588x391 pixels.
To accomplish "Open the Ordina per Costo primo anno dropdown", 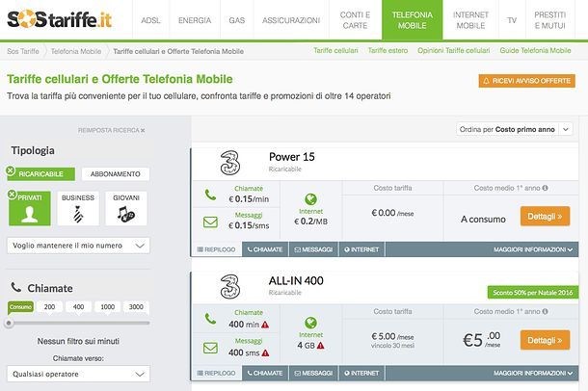I will click(514, 129).
